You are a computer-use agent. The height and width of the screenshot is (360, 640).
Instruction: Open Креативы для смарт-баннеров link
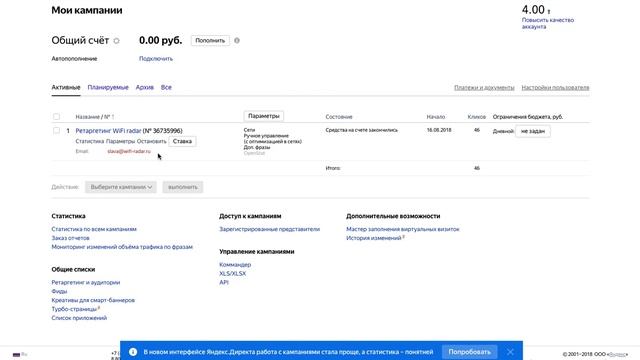93,300
